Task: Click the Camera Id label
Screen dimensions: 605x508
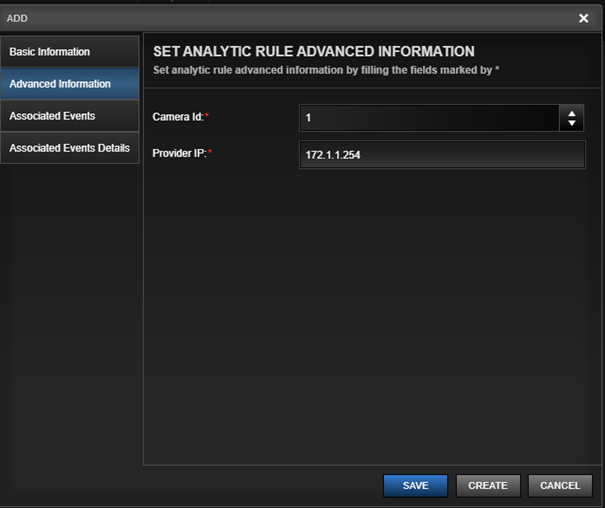Action: [180, 116]
